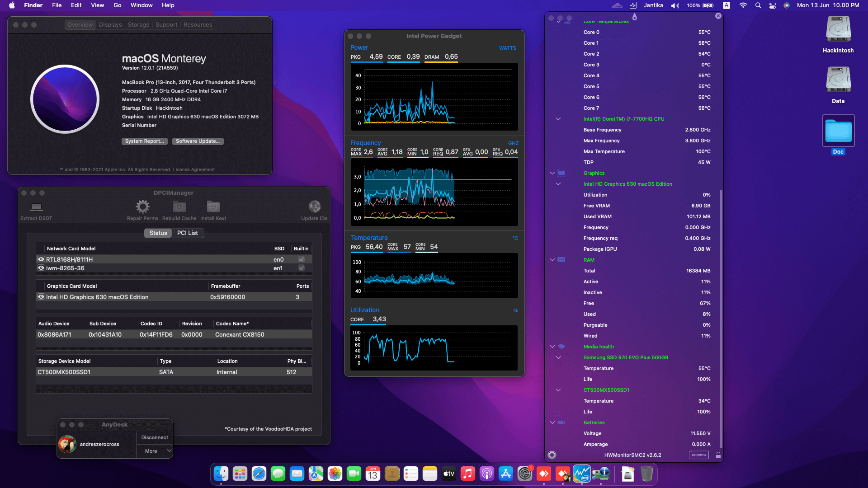Click Extract DSDT in DPCIManager
The width and height of the screenshot is (868, 488).
[x=36, y=209]
